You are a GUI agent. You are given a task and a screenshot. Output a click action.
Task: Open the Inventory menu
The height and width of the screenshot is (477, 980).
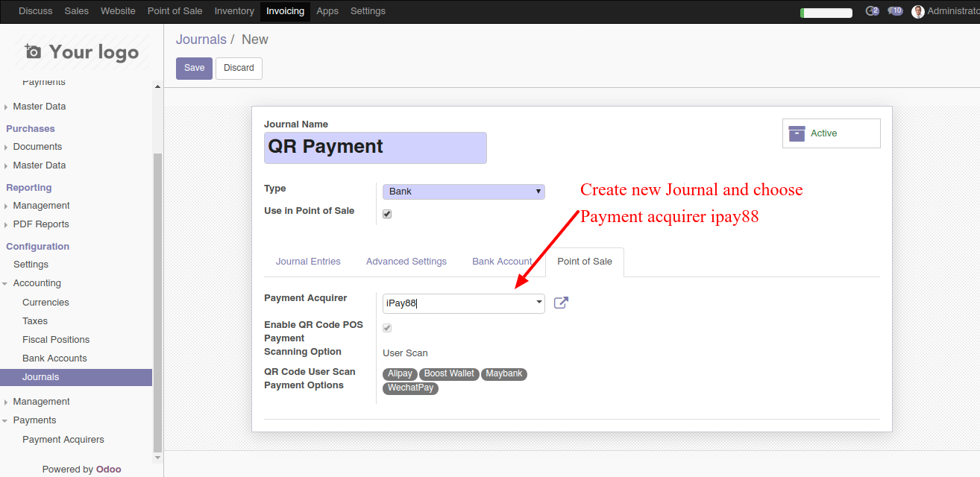pos(234,11)
